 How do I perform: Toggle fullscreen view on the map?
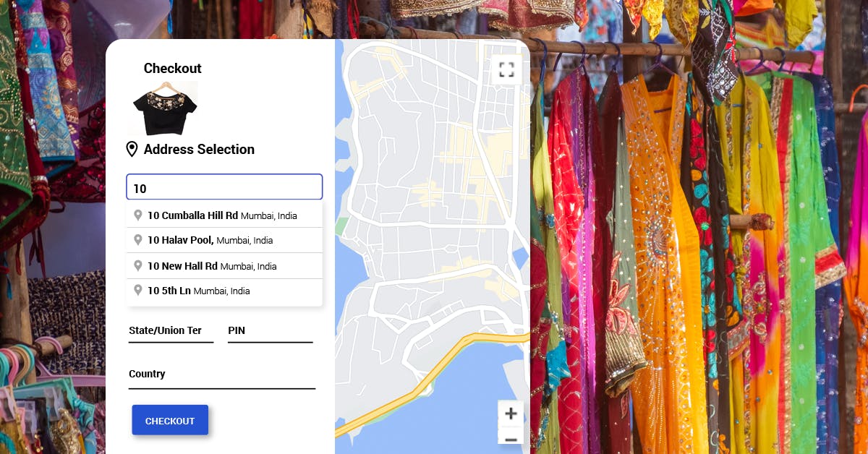[507, 69]
